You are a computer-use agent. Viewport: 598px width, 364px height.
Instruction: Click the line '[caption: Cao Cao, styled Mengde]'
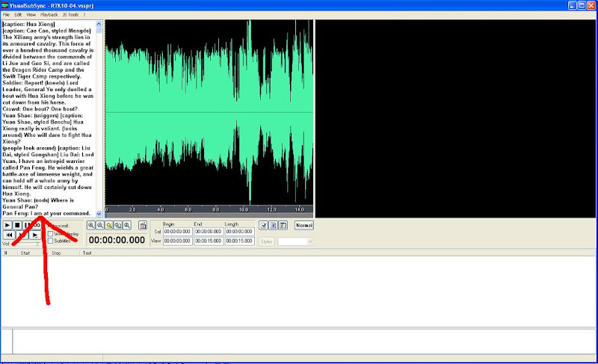(x=46, y=31)
